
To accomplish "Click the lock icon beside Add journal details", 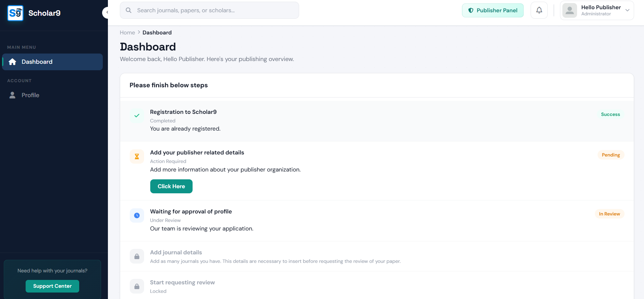I will (137, 256).
